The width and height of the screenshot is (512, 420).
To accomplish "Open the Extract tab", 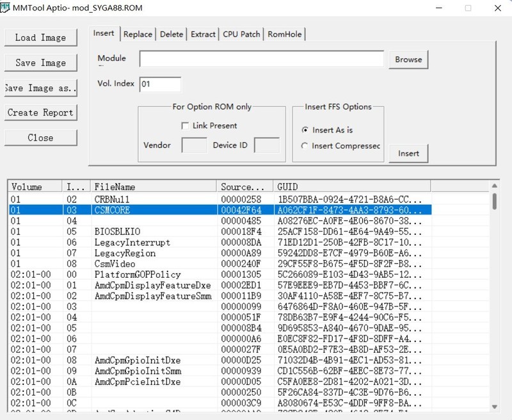I will (203, 34).
